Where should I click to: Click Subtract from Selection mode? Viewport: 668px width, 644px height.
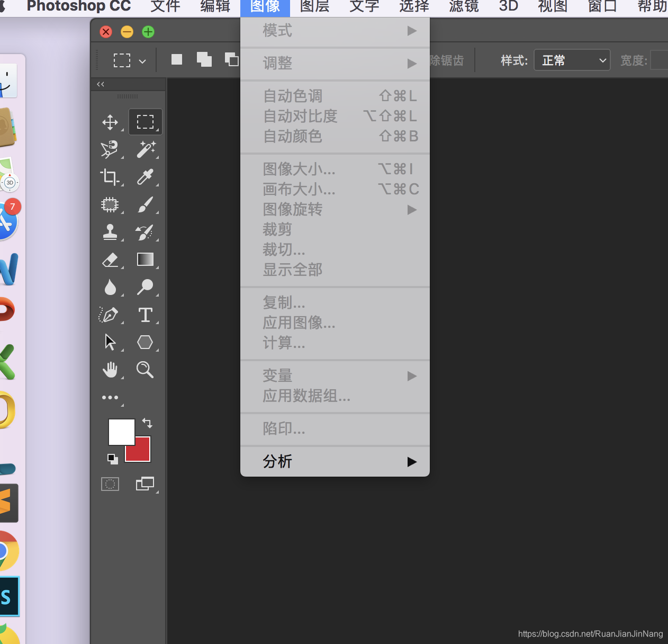pos(232,60)
